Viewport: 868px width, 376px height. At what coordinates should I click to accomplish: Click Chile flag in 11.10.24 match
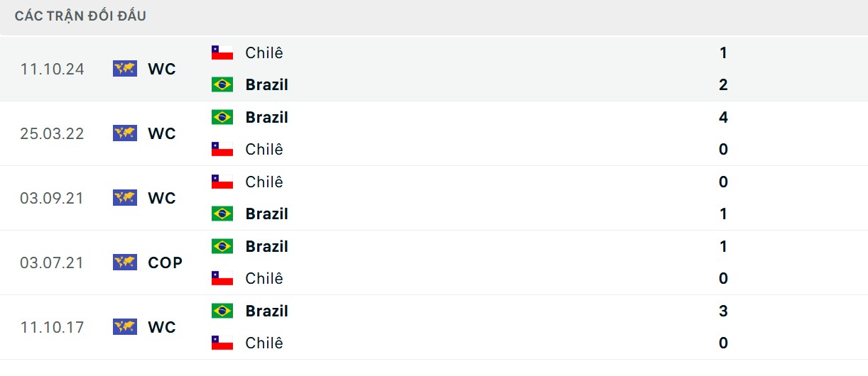(x=222, y=52)
